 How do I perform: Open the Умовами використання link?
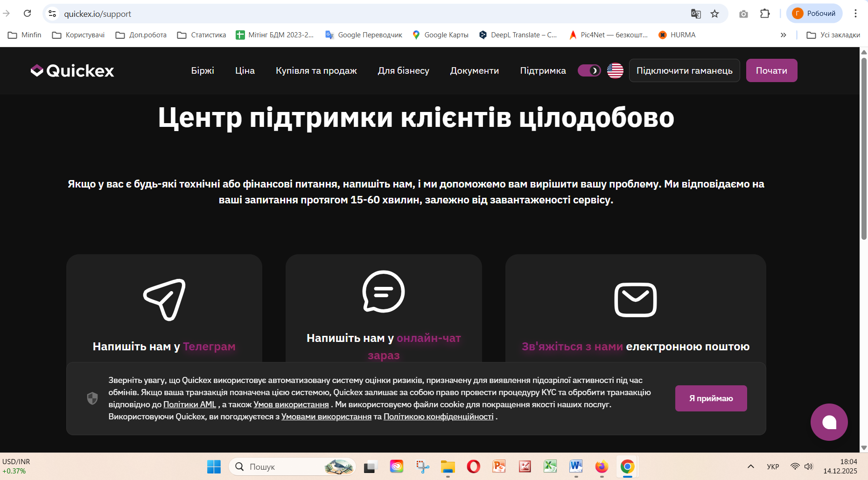(327, 417)
